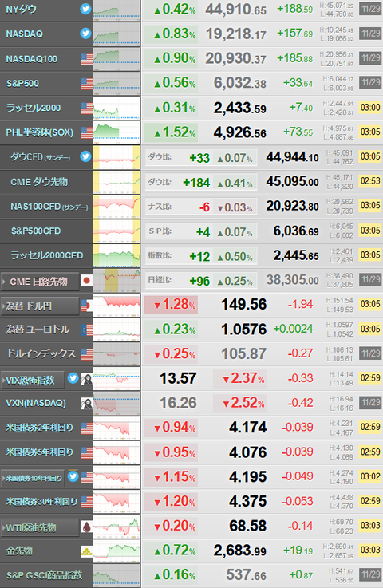Open the ラッセル2000CFD mini chart
This screenshot has height=588, width=383.
[116, 255]
